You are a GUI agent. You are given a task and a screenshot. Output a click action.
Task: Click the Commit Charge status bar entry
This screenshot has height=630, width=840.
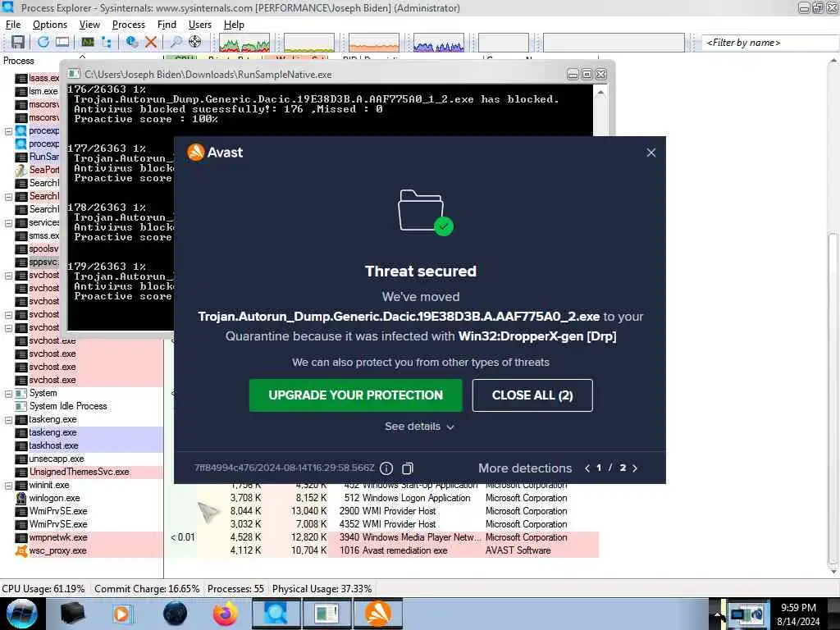click(x=147, y=589)
